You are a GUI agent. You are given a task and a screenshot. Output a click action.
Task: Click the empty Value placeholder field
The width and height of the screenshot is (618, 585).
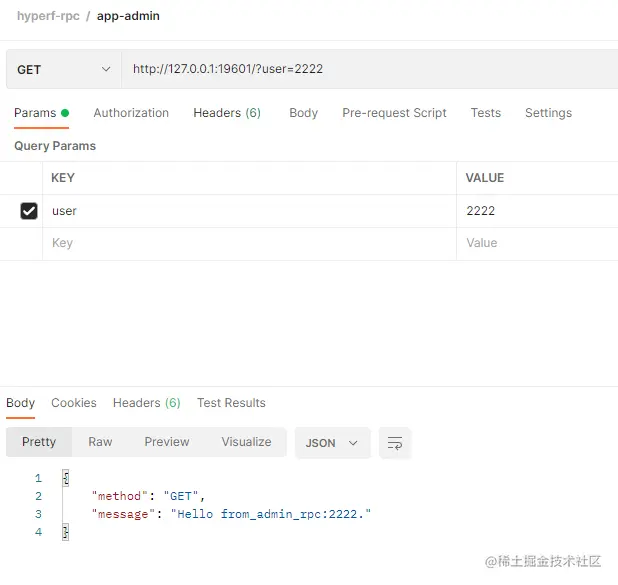click(537, 243)
